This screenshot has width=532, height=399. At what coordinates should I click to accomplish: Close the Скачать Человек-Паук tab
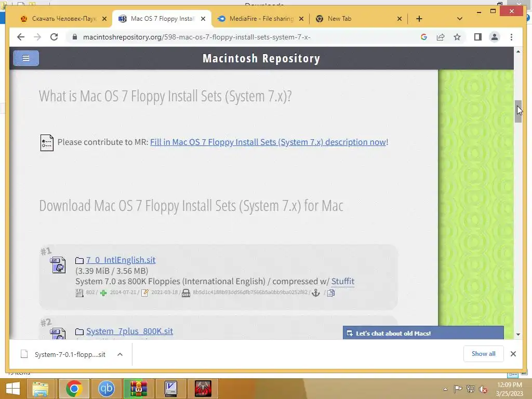tap(104, 19)
